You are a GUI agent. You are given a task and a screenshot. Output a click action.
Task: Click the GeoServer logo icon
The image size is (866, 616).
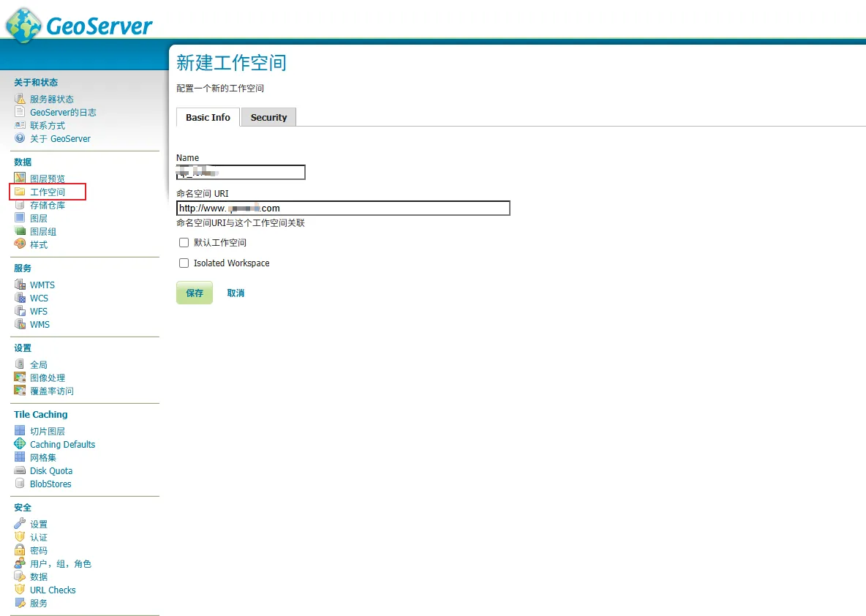pyautogui.click(x=23, y=26)
